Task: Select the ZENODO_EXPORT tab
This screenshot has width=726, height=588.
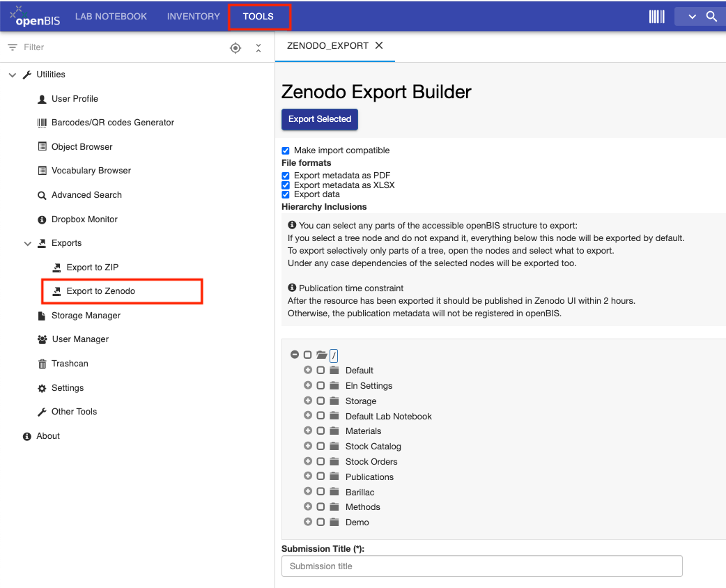Action: click(x=327, y=46)
